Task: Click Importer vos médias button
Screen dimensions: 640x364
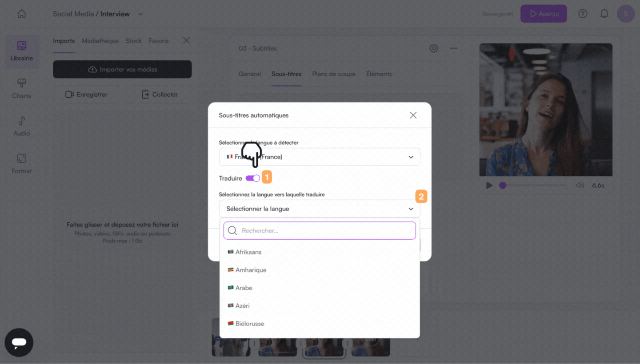Action: coord(122,69)
